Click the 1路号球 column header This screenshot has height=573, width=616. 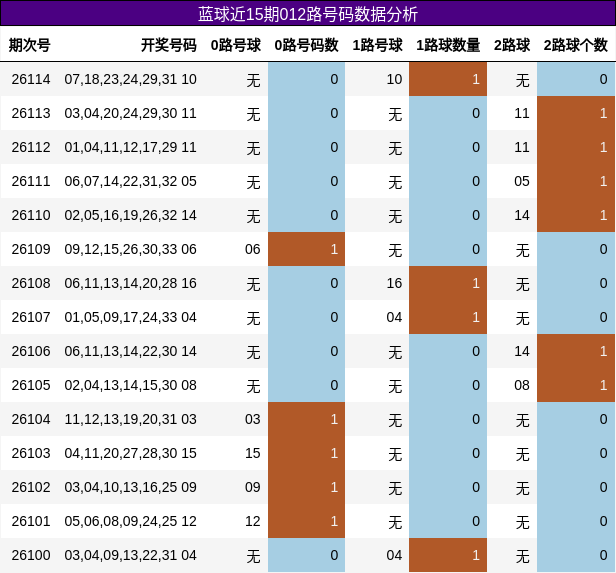(x=378, y=45)
